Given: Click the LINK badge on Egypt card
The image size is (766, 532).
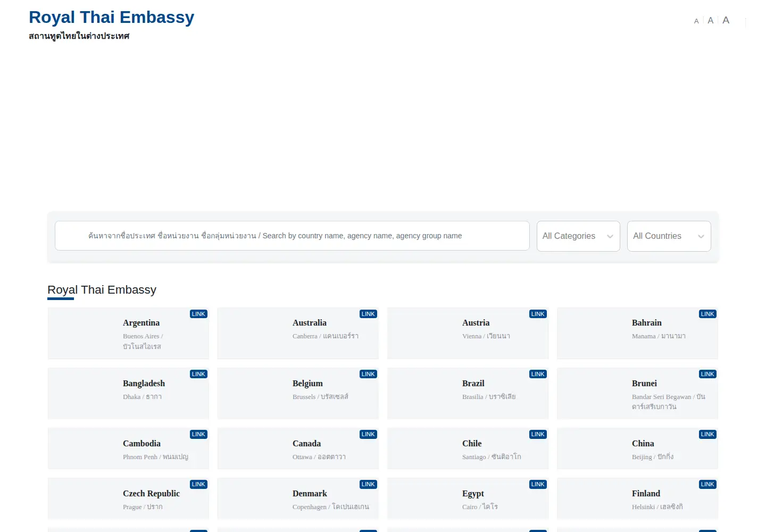Looking at the screenshot, I should [x=538, y=484].
